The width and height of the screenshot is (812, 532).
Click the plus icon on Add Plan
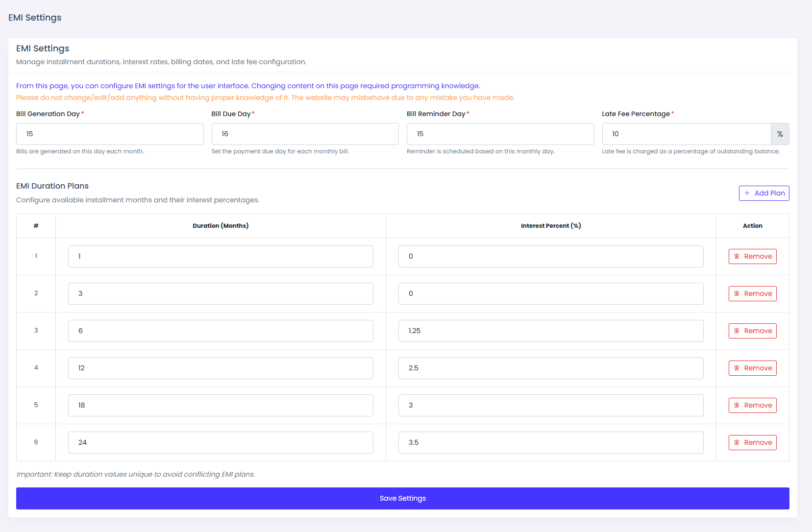pos(747,193)
